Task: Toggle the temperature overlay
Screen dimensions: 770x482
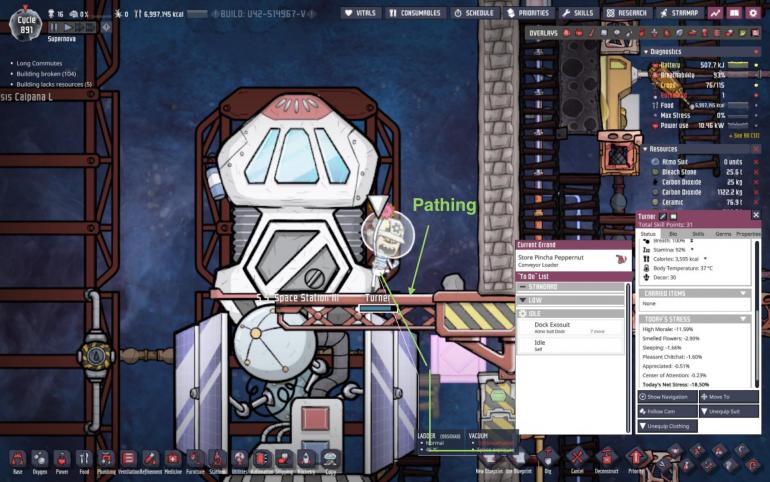Action: [x=592, y=33]
